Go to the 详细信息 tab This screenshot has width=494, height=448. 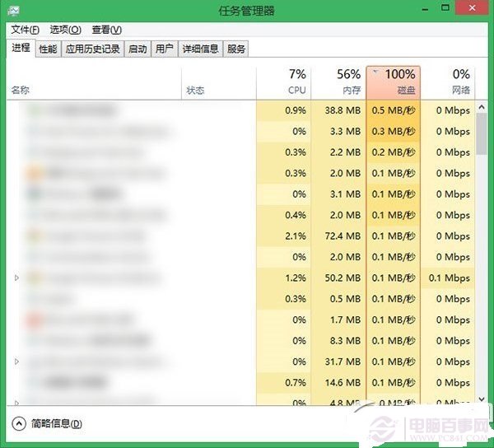tap(200, 49)
